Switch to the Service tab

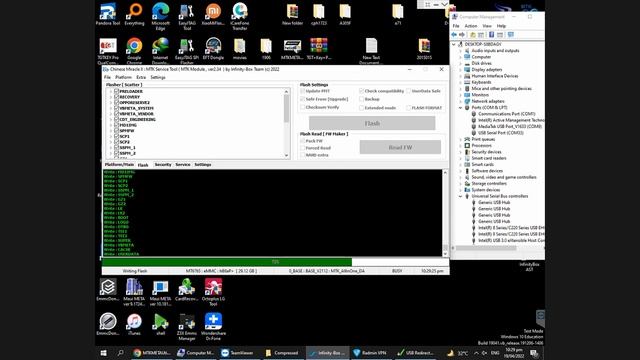183,164
